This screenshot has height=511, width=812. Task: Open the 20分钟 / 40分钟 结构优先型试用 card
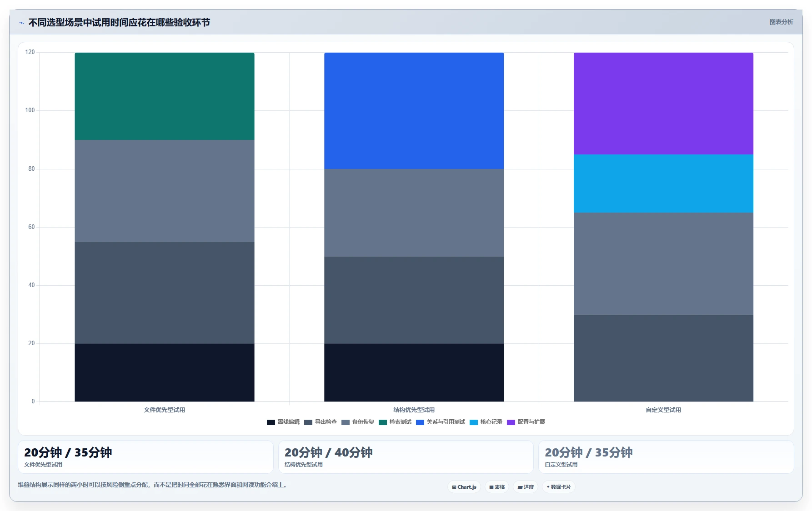coord(406,457)
